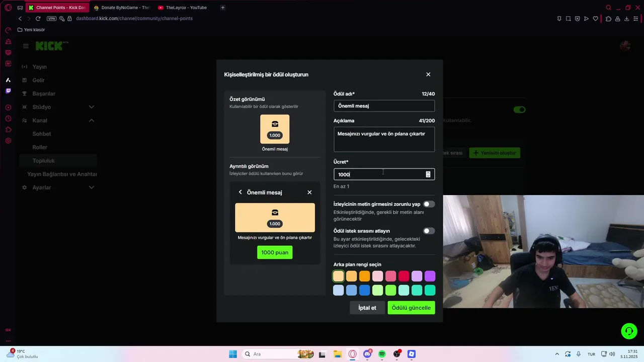Screen dimensions: 644x362
Task: Take a snapshot with the capture icon
Action: pyautogui.click(x=568, y=19)
